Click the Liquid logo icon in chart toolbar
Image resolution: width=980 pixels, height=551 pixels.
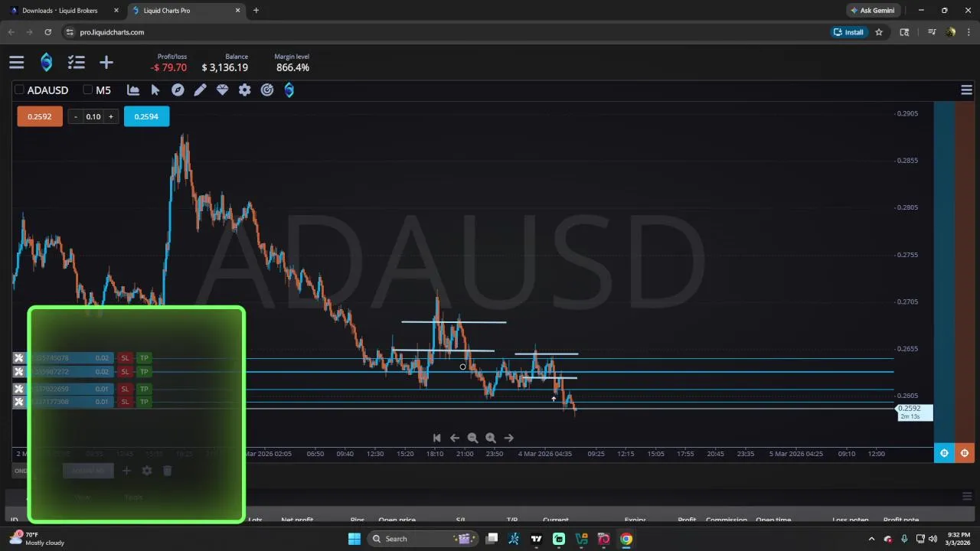click(289, 90)
